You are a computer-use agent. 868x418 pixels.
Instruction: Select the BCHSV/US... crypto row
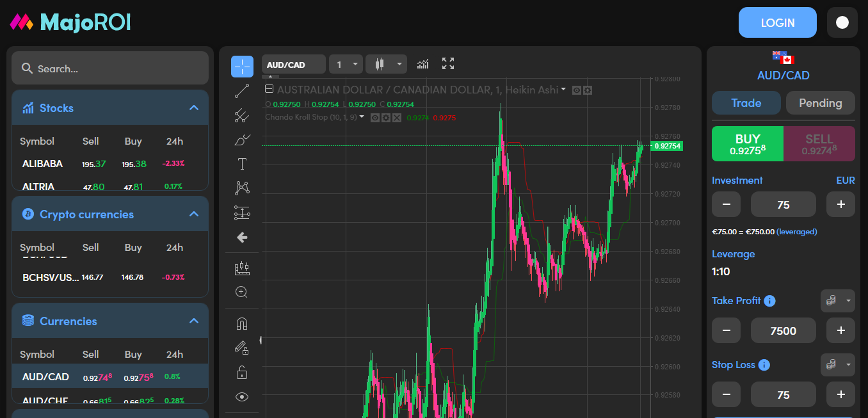point(110,277)
